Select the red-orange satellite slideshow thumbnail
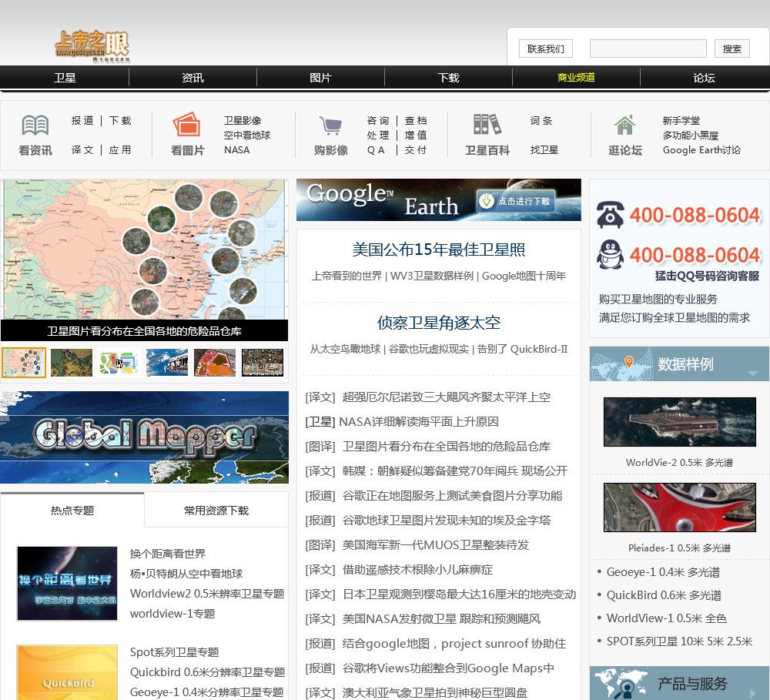 tap(215, 363)
